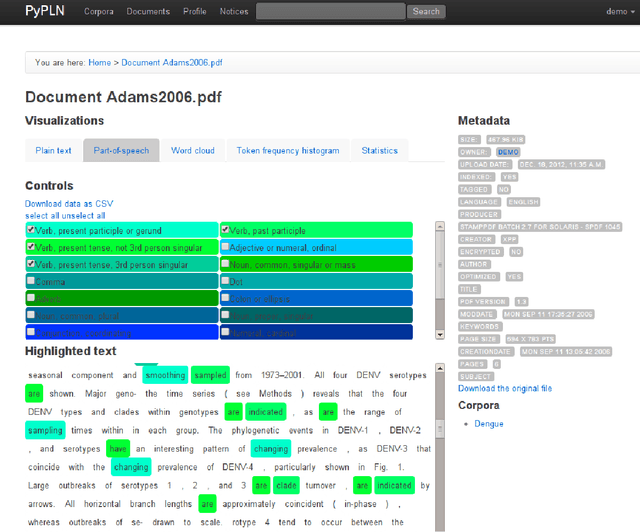Enable 'Adjective or numeral, ordinal' checkbox
The height and width of the screenshot is (532, 640).
pos(227,247)
